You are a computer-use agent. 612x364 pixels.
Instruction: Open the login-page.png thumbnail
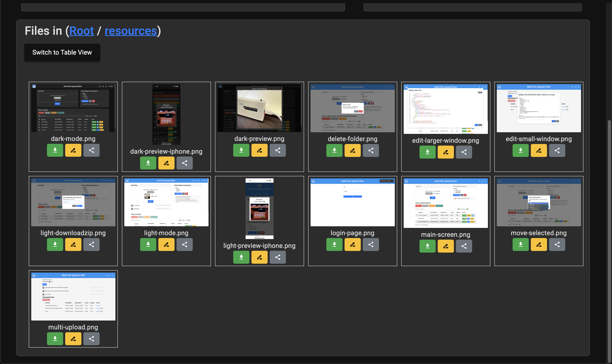pos(352,202)
